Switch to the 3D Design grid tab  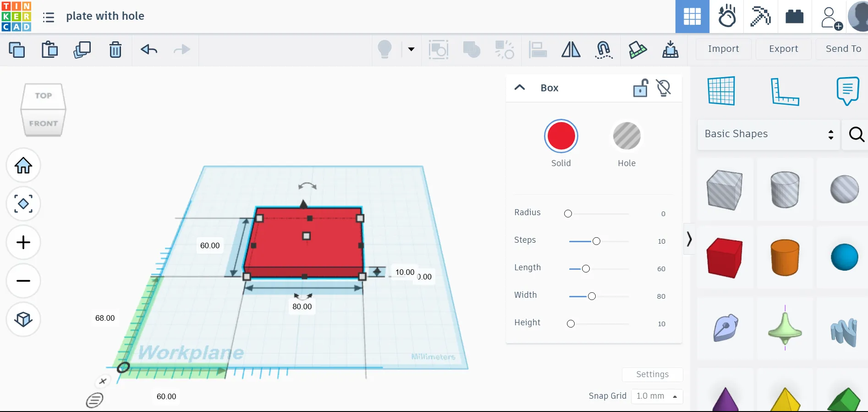point(692,17)
